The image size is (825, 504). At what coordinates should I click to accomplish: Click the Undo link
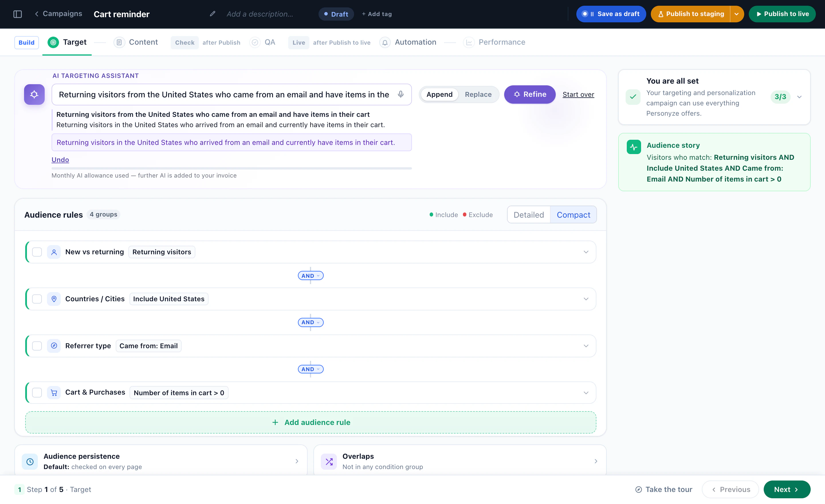coord(60,160)
